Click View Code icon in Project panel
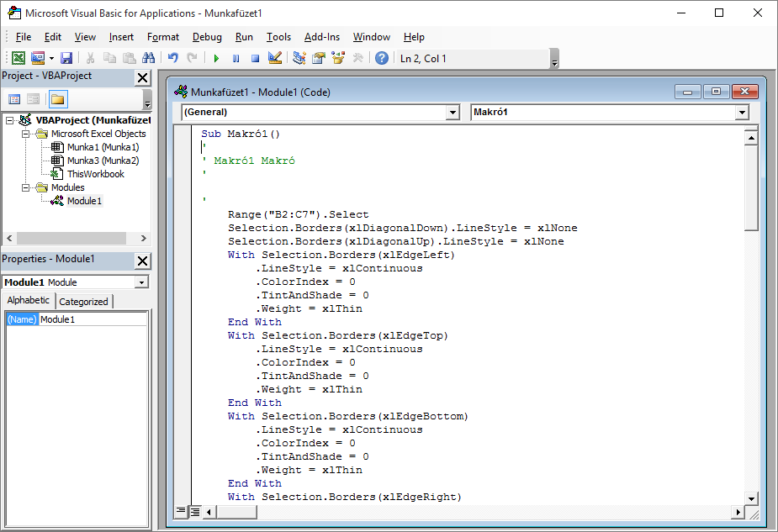 pyautogui.click(x=14, y=99)
